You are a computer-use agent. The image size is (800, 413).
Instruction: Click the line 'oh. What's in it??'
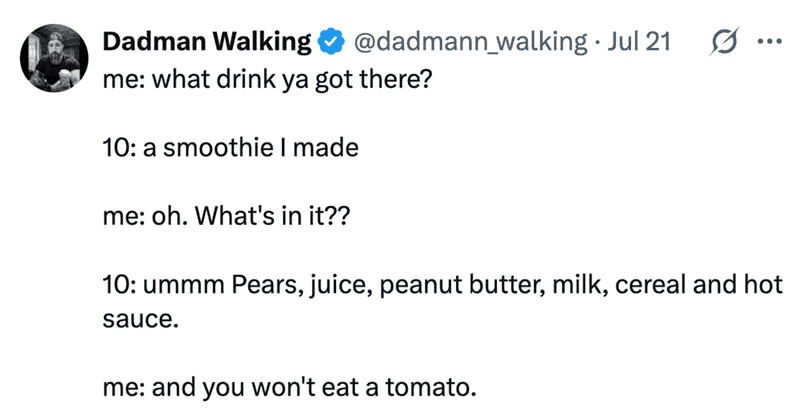coord(251,216)
